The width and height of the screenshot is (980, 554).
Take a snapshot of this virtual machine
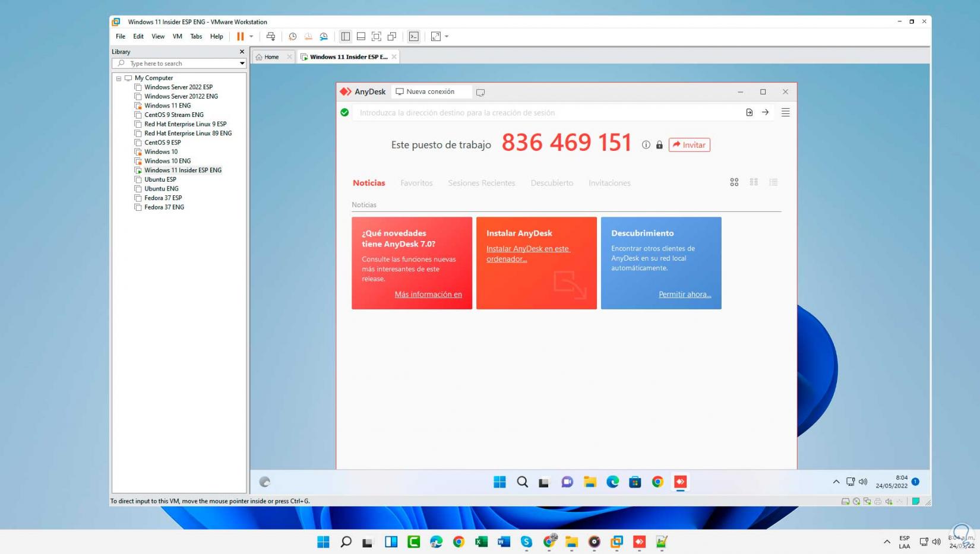(x=293, y=36)
